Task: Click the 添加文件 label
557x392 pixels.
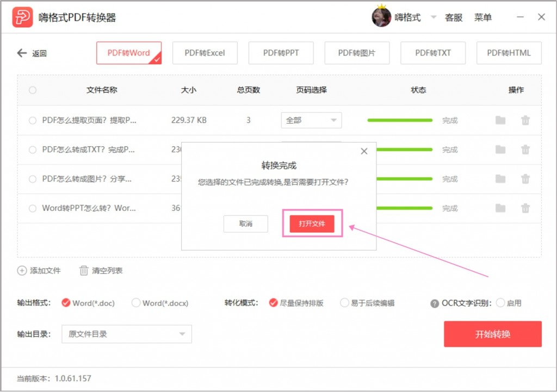Action: pos(46,271)
